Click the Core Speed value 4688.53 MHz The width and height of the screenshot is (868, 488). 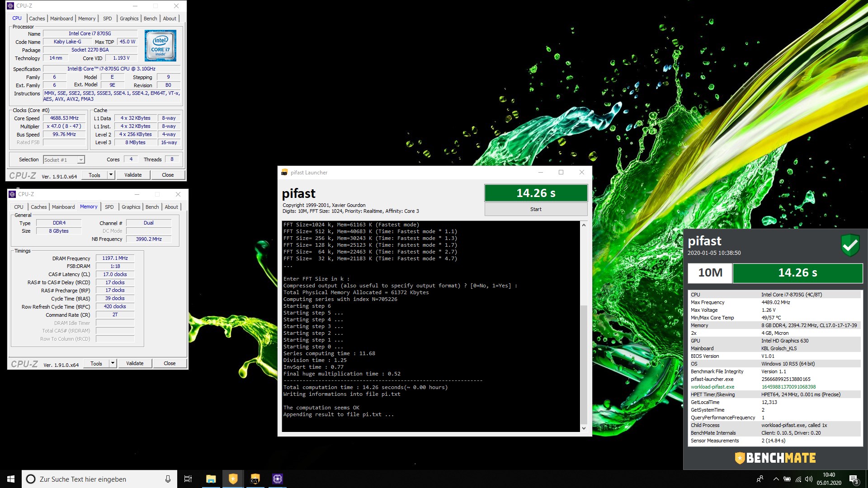click(x=64, y=118)
